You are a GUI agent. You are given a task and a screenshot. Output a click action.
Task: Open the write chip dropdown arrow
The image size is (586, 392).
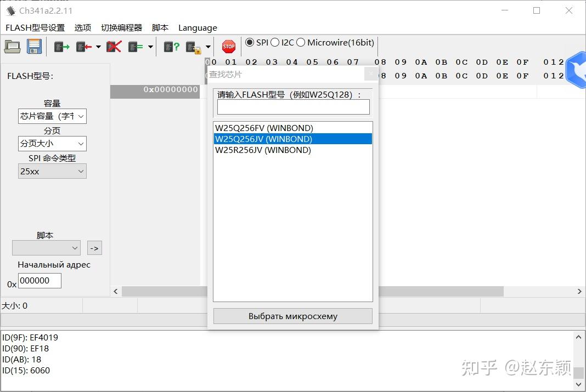tap(98, 47)
